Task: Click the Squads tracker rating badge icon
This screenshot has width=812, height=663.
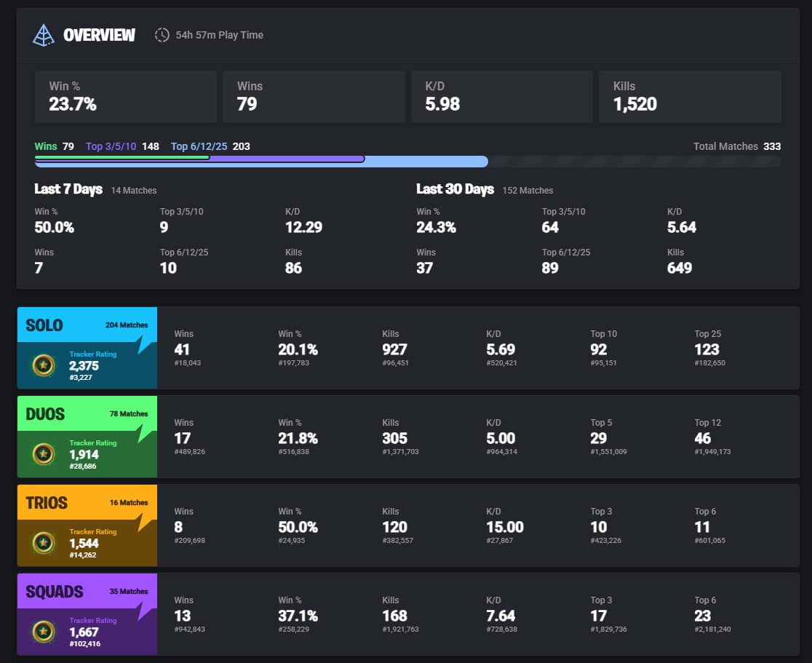Action: [x=44, y=632]
